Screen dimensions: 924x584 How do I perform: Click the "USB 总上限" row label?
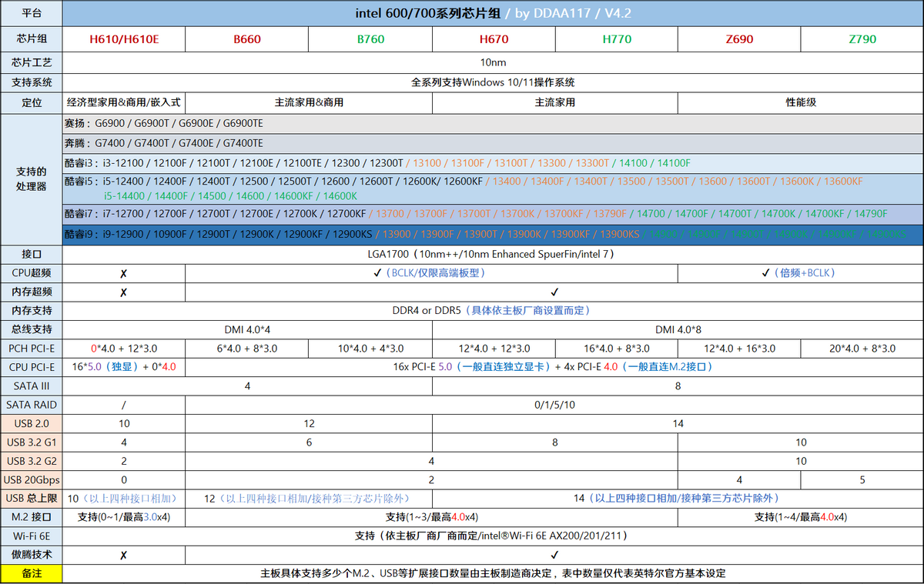32,499
